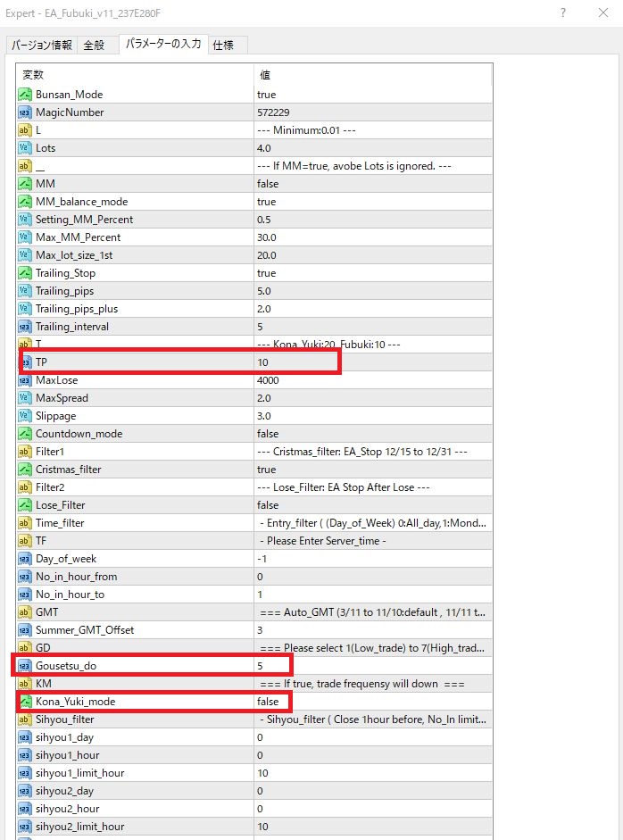Open Countdown_mode value dropdown
The width and height of the screenshot is (623, 840).
coord(267,434)
